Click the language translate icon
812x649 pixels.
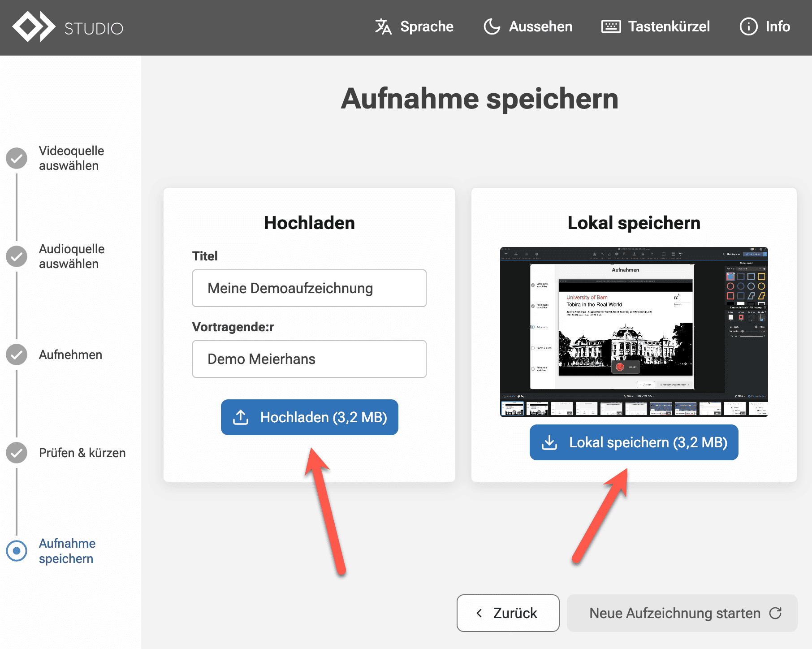(x=383, y=27)
